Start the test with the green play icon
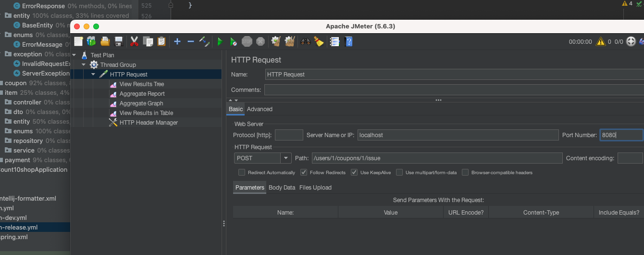Viewport: 644px width, 255px height. coord(220,41)
